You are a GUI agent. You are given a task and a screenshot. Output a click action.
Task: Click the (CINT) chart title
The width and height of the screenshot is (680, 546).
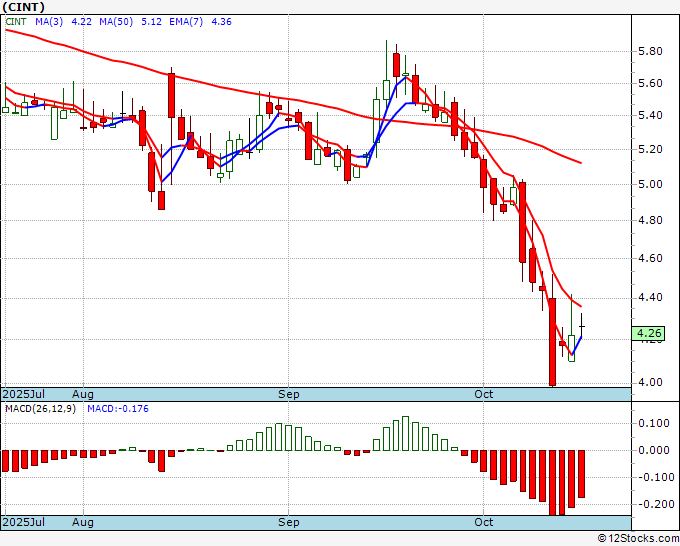tap(23, 7)
